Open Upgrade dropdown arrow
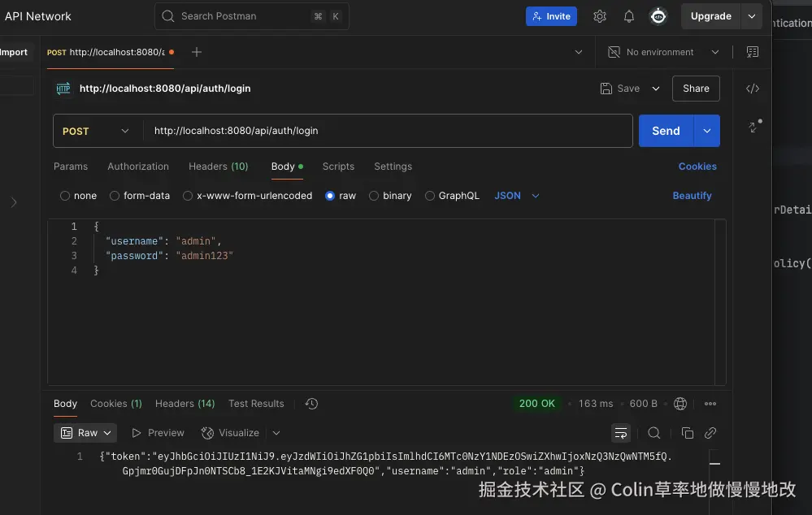Viewport: 812px width, 515px height. click(x=751, y=16)
